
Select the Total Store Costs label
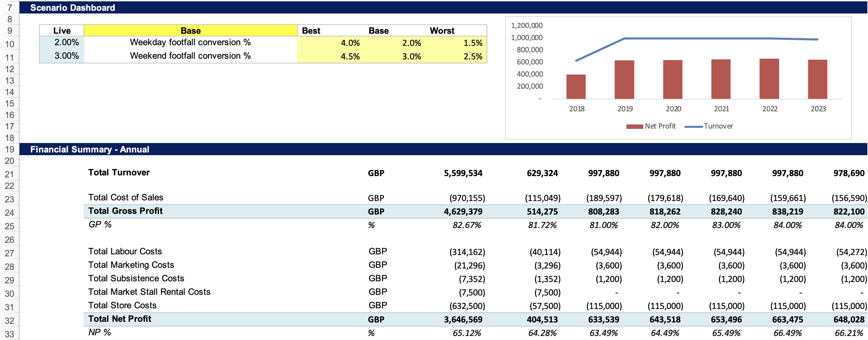point(122,306)
